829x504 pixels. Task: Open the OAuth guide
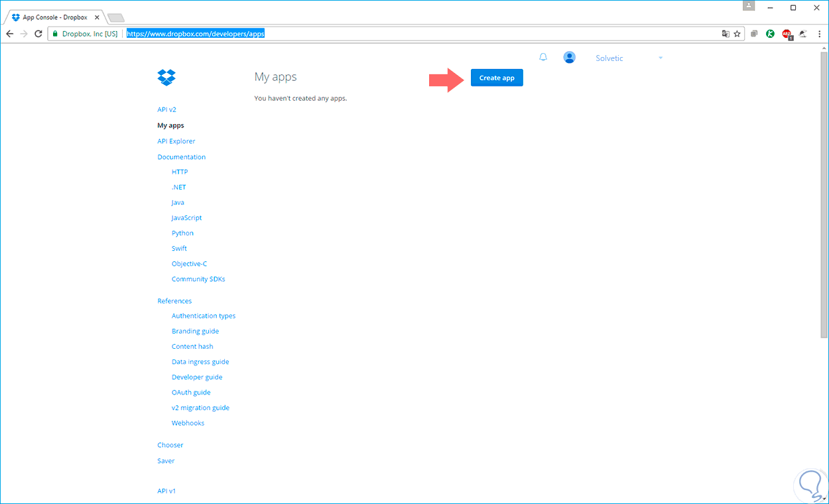click(x=191, y=393)
